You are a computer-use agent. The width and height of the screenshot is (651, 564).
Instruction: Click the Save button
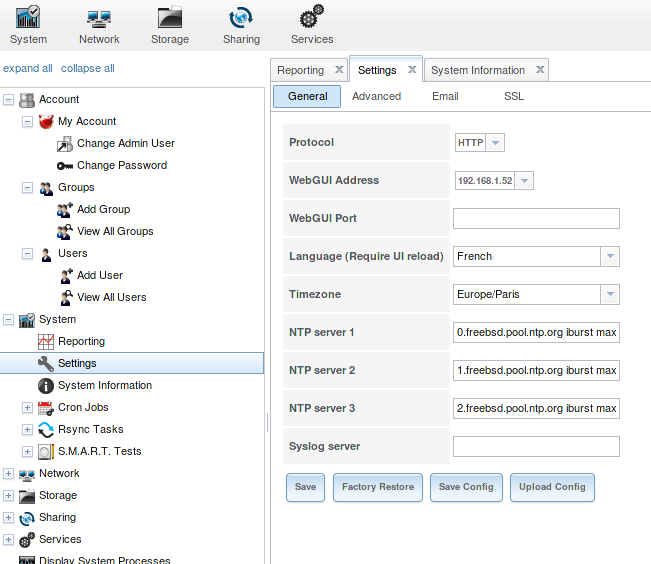click(306, 487)
